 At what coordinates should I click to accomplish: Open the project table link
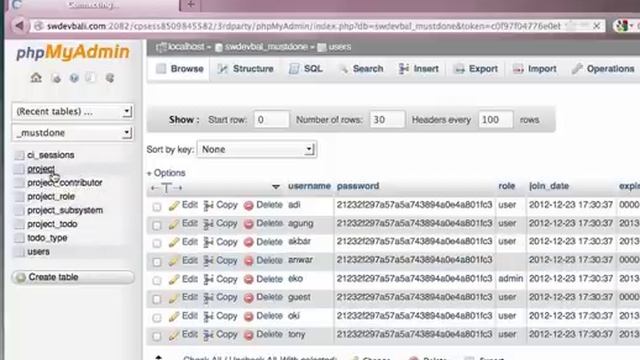pos(41,169)
